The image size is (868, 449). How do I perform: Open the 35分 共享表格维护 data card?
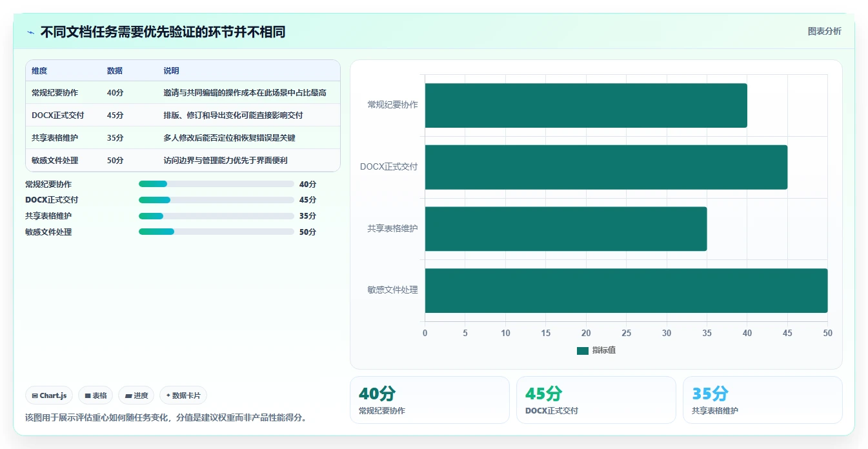click(x=762, y=400)
